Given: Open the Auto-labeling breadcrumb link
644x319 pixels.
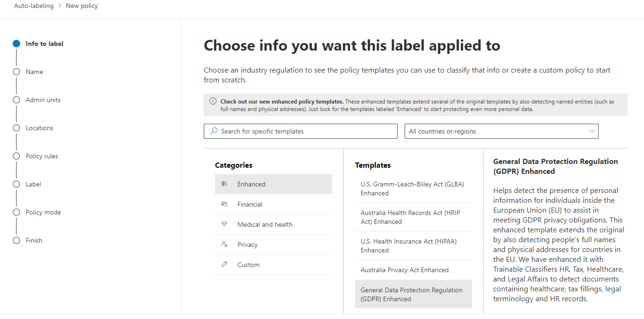Looking at the screenshot, I should [x=34, y=6].
